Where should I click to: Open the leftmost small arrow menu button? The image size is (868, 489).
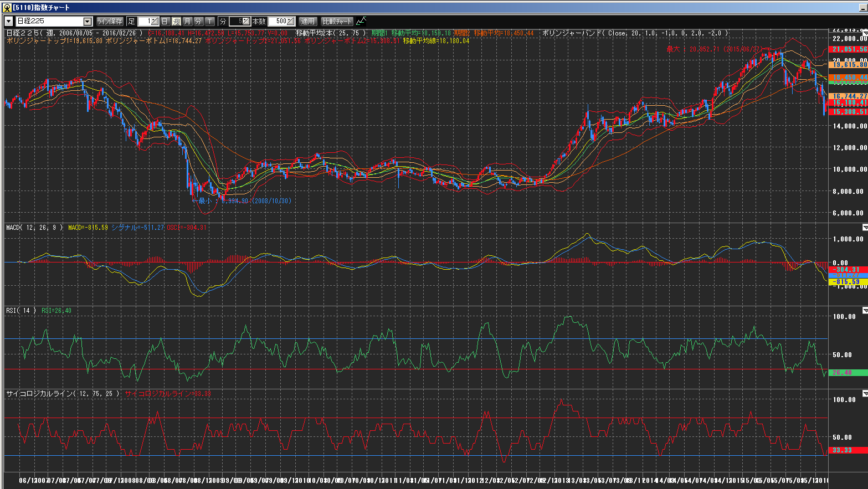click(x=9, y=21)
